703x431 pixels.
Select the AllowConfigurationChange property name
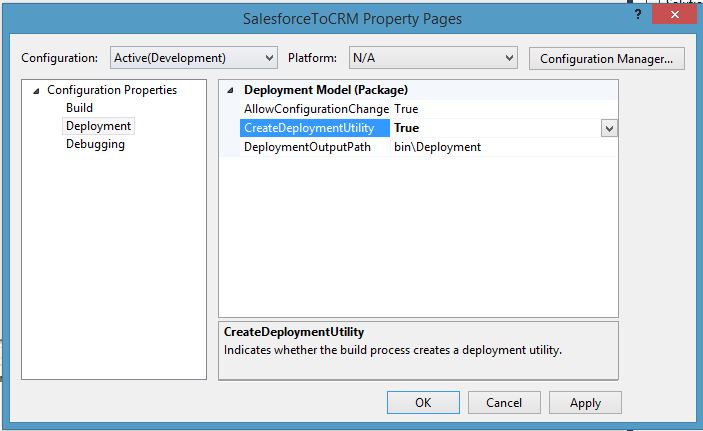click(x=316, y=109)
